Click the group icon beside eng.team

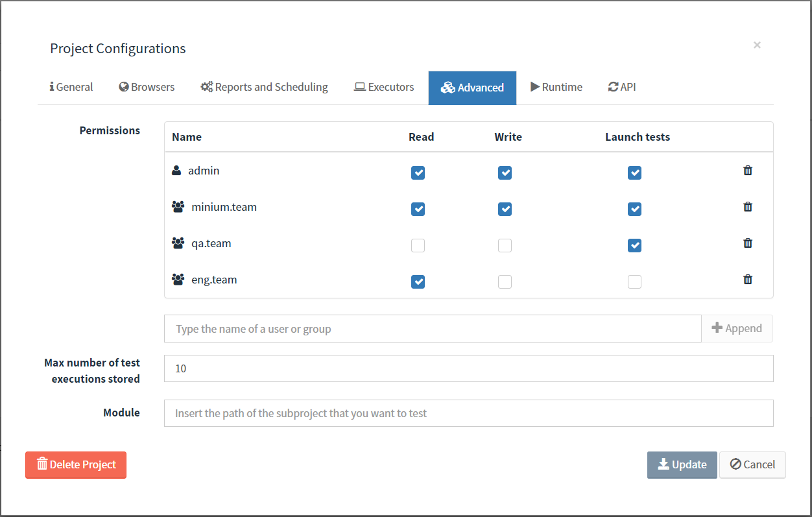[x=178, y=280]
